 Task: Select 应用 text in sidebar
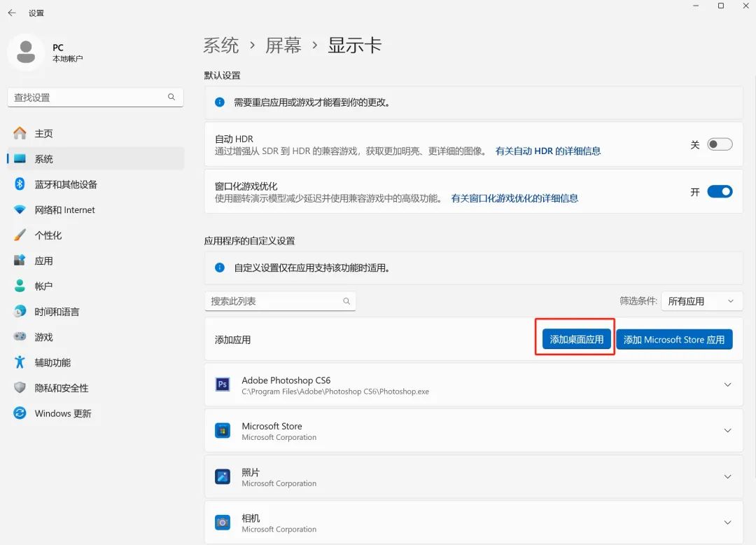(43, 261)
